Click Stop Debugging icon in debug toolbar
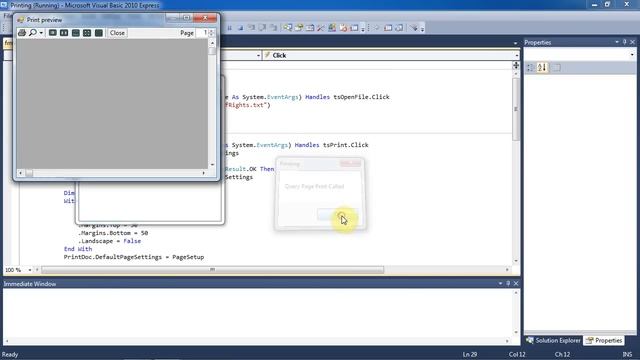The image size is (640, 360). (x=240, y=28)
